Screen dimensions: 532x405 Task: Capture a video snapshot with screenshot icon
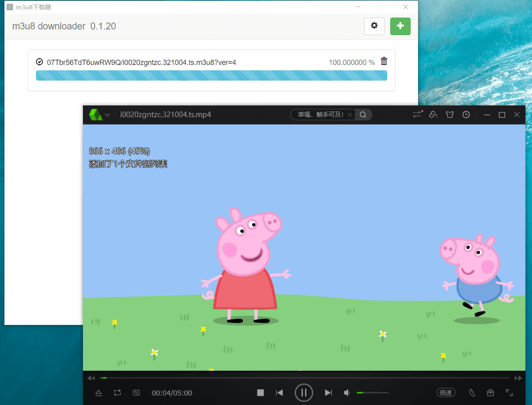click(x=136, y=393)
